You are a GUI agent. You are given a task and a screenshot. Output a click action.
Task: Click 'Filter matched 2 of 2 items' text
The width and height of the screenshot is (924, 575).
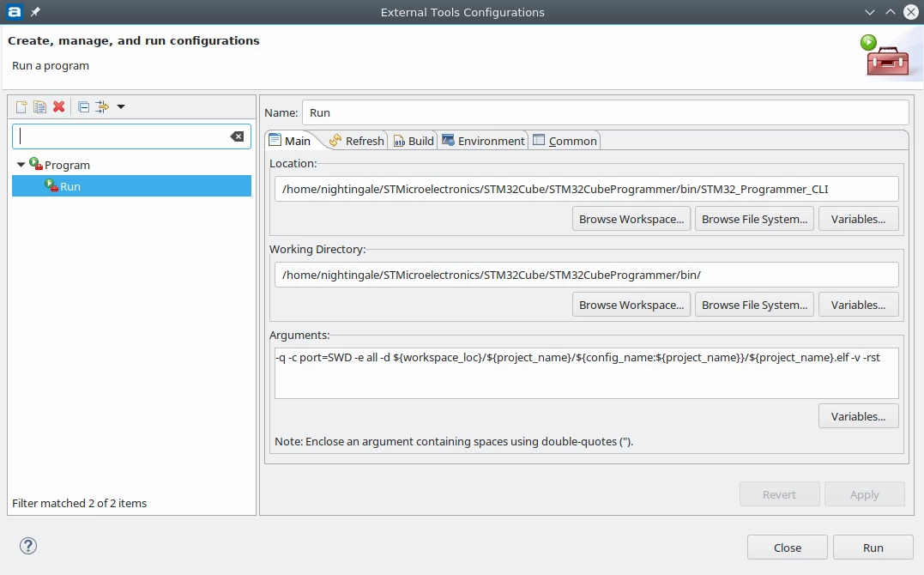(x=80, y=503)
